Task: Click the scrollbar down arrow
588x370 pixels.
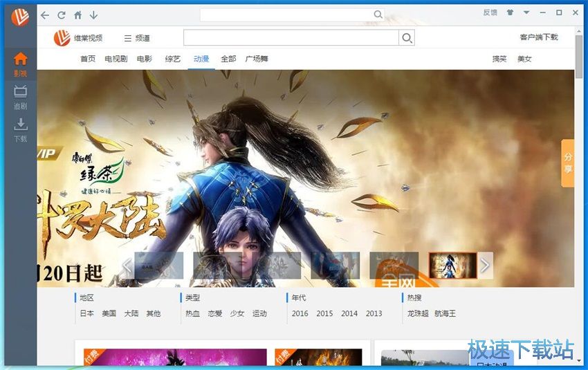Action: tap(578, 360)
